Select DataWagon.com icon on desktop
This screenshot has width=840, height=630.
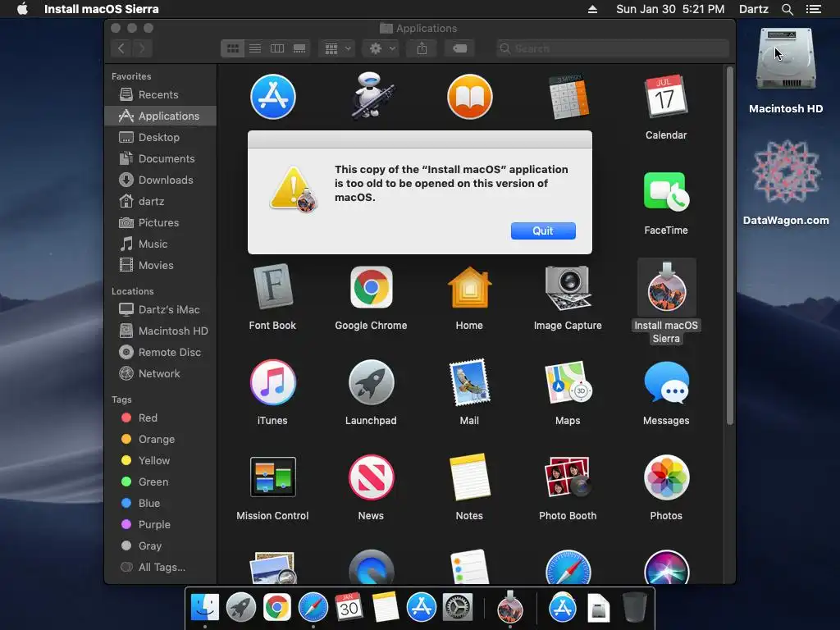point(786,171)
